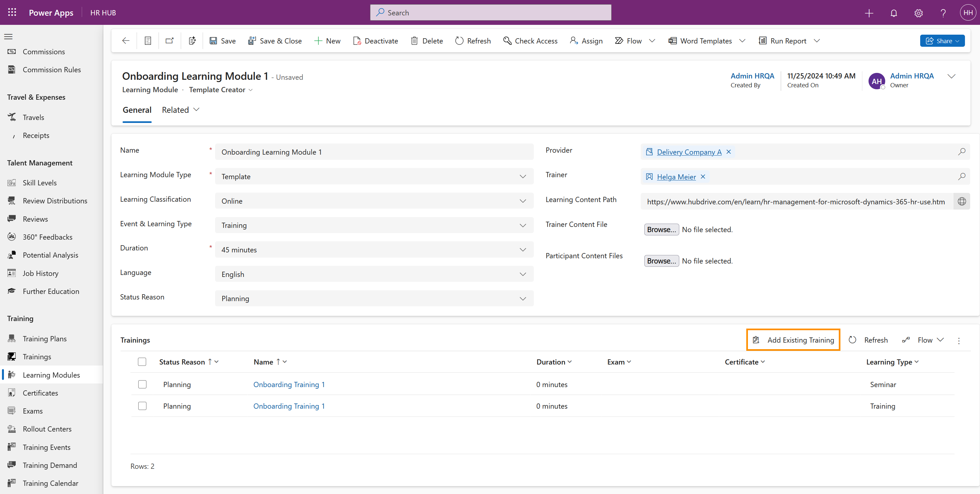Viewport: 980px width, 494px height.
Task: Remove Delivery Company A from Provider
Action: click(729, 152)
